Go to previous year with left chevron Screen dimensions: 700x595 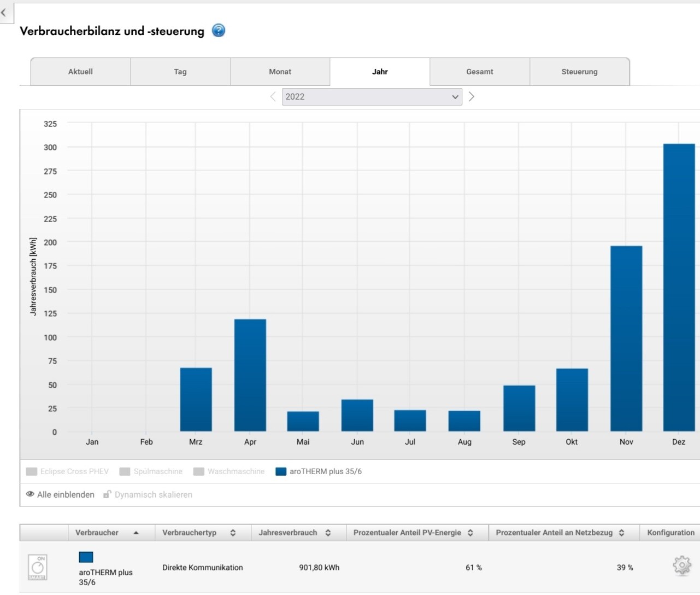click(273, 97)
